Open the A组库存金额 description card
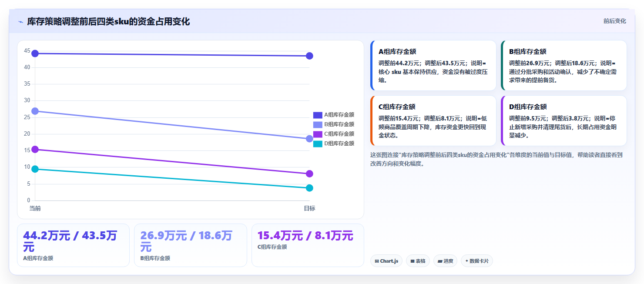The height and width of the screenshot is (284, 644). (x=433, y=65)
